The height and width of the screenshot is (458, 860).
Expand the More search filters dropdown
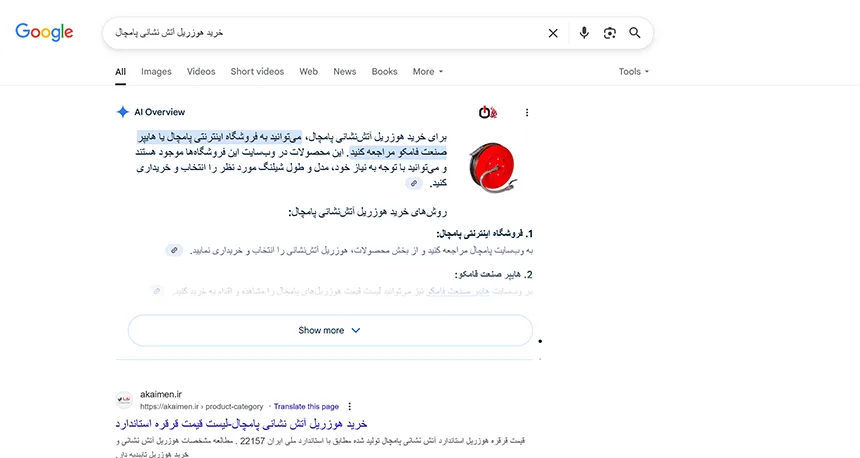pyautogui.click(x=427, y=72)
